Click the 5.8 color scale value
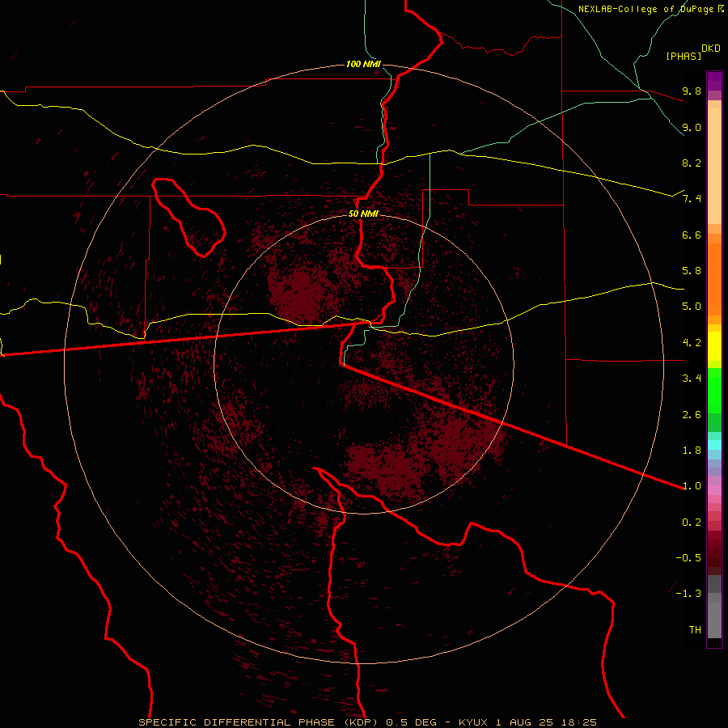728x728 pixels. click(x=692, y=271)
